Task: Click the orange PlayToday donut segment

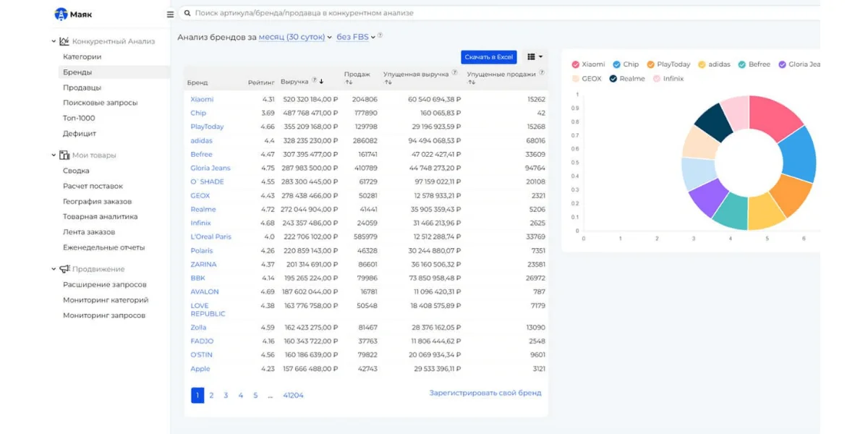Action: [791, 195]
